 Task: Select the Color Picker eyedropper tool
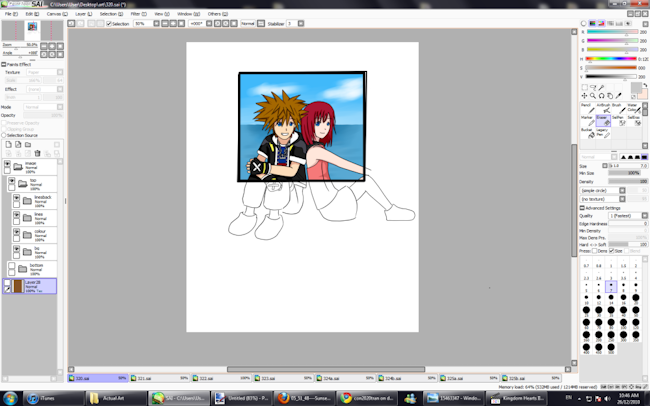(618, 96)
